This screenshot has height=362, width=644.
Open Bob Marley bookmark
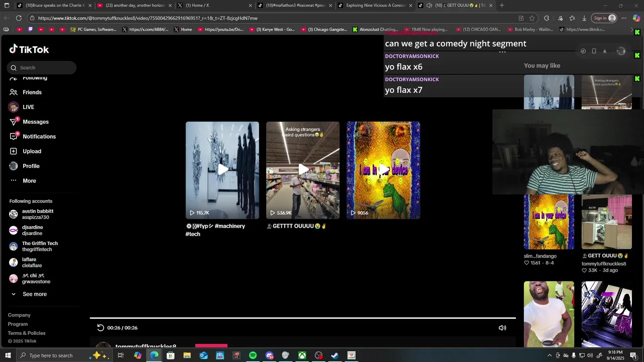pos(530,30)
